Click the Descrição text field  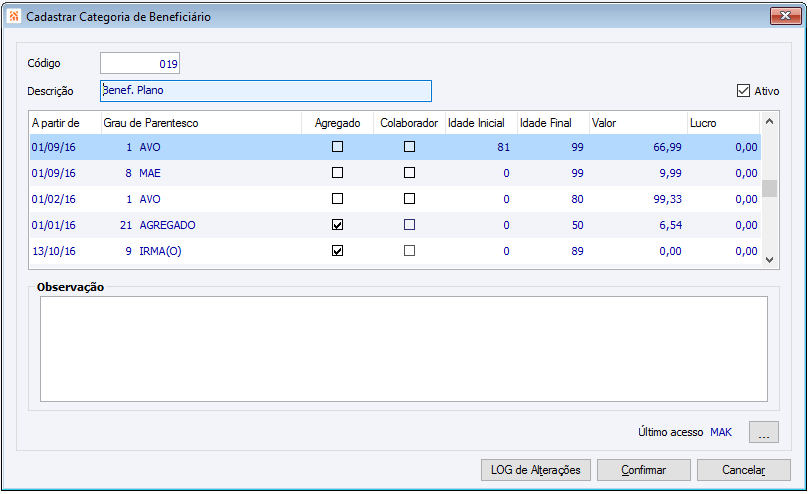click(266, 91)
